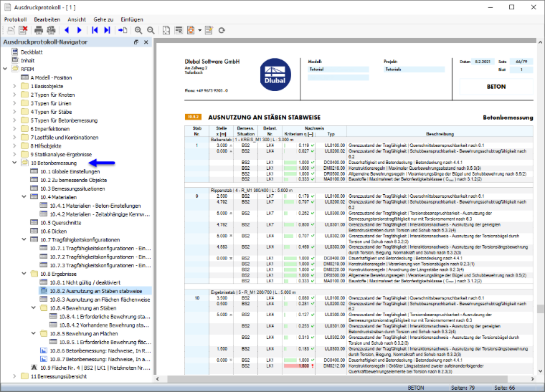Open the Gehe zu menu

tap(103, 19)
